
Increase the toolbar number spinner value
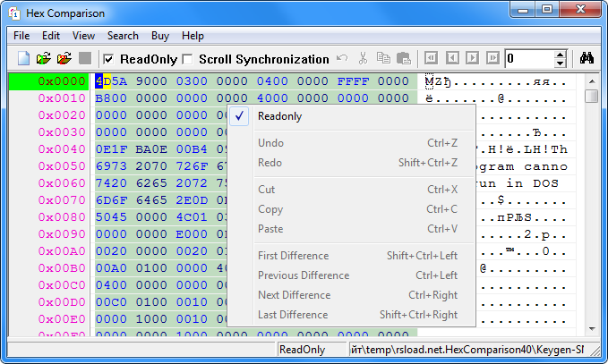click(561, 55)
